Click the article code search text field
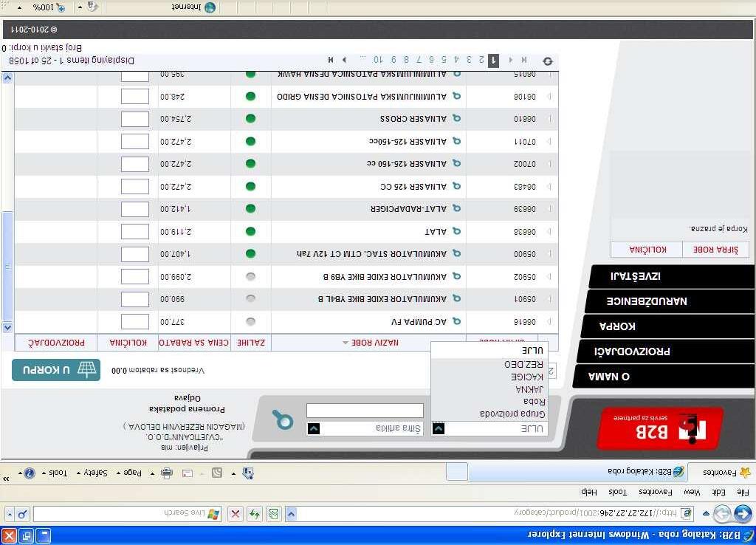This screenshot has width=756, height=545. [365, 411]
